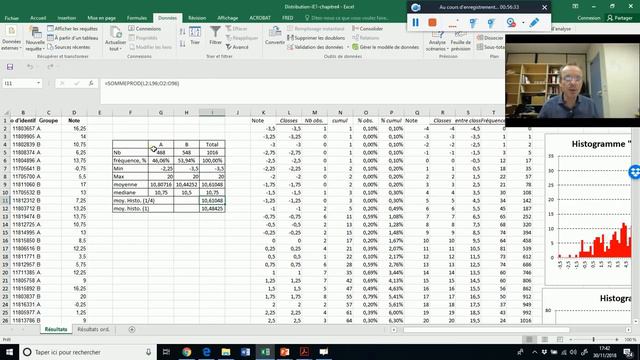This screenshot has width=640, height=360.
Task: Click Connexions in the ribbon
Action: pos(144,29)
